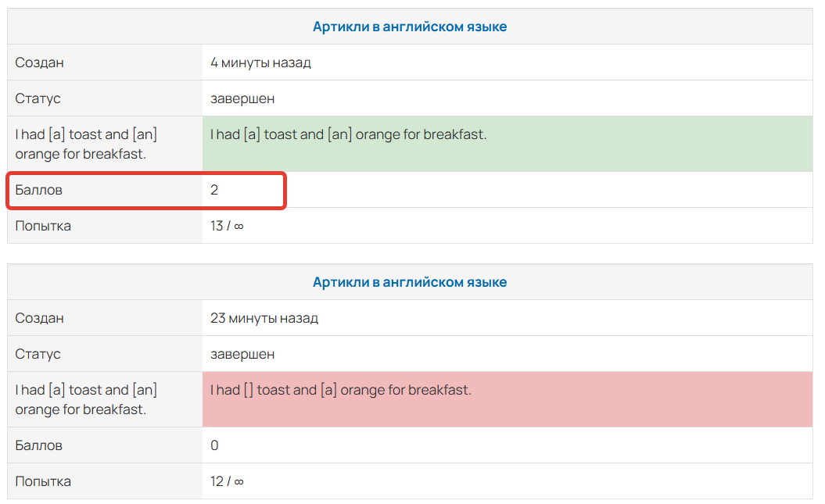Click the 'Попытка' label in the second table
Screen dimensions: 825x504
pyautogui.click(x=43, y=481)
